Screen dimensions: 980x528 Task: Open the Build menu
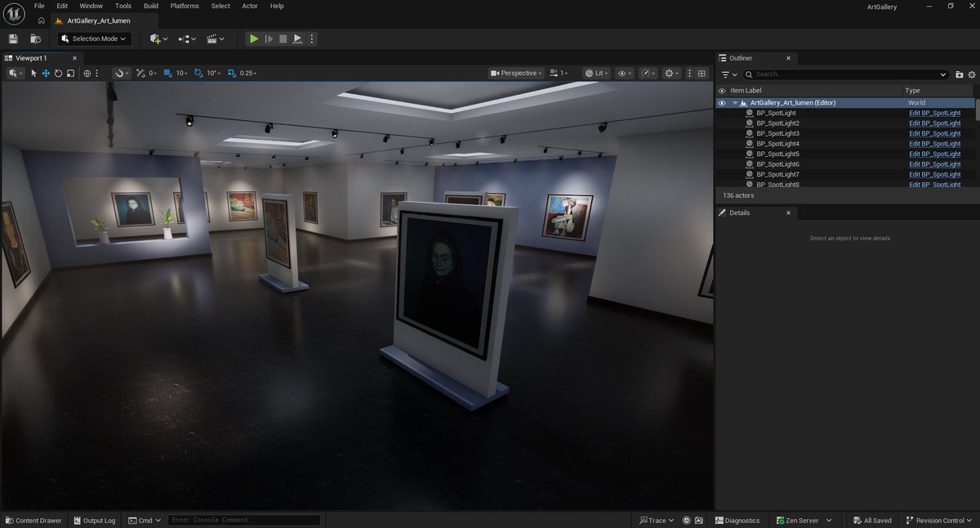(150, 6)
